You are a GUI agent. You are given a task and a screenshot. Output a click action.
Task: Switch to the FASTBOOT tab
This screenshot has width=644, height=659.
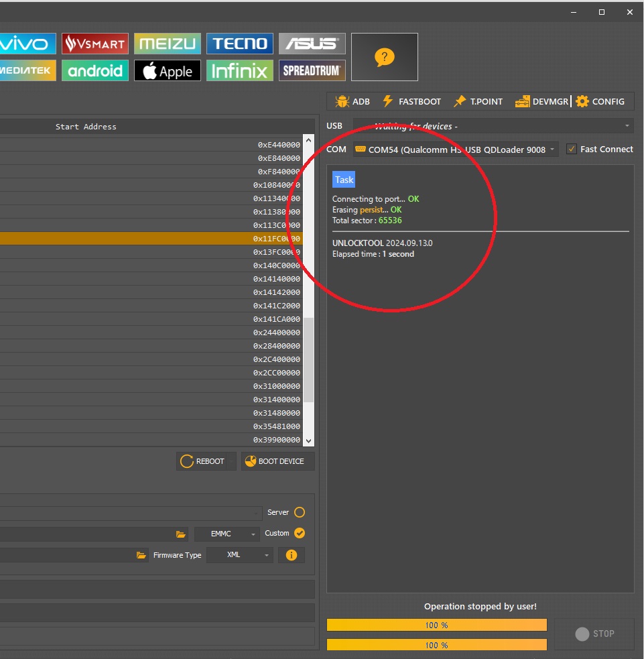pyautogui.click(x=411, y=102)
